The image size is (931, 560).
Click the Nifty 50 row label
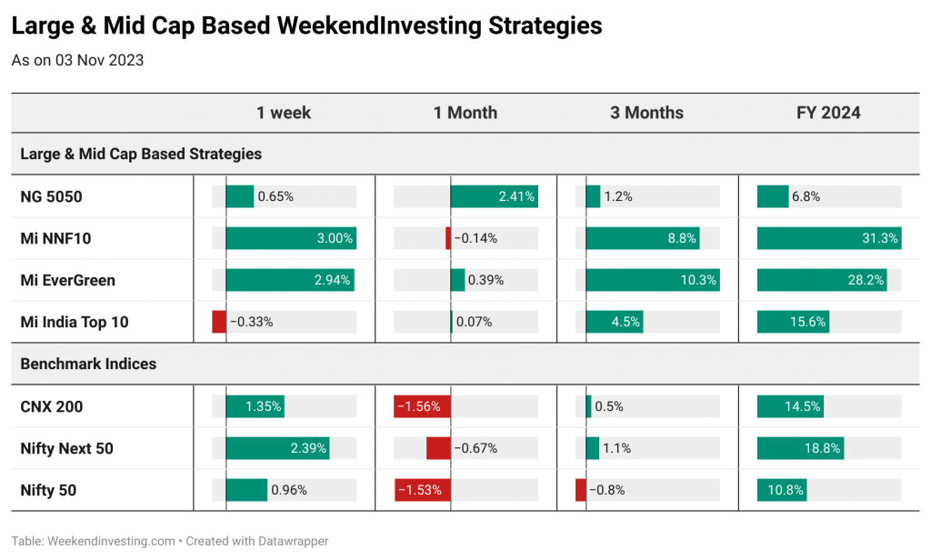(48, 490)
